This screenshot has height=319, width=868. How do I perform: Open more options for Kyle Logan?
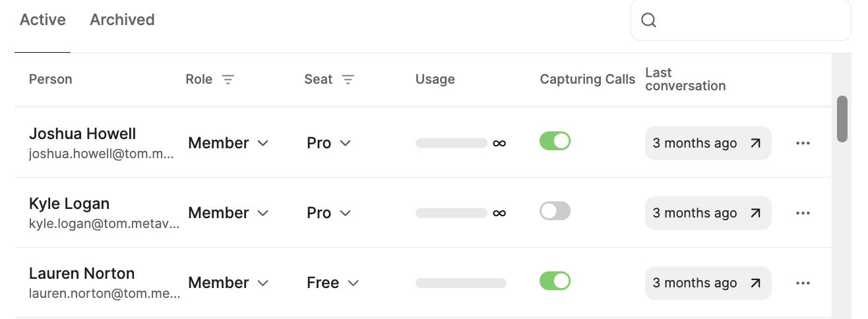[803, 213]
